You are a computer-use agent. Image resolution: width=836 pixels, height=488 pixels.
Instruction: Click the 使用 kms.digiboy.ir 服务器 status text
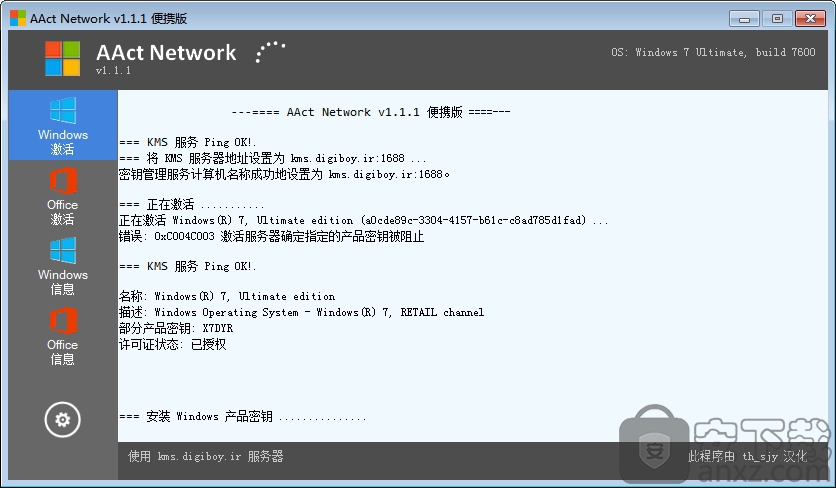click(x=206, y=457)
